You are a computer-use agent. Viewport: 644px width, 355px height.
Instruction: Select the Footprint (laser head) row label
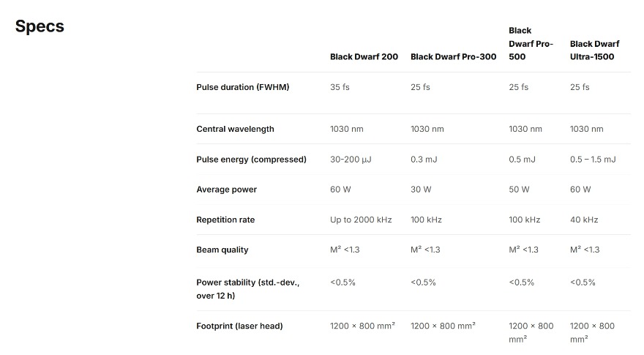coord(239,326)
